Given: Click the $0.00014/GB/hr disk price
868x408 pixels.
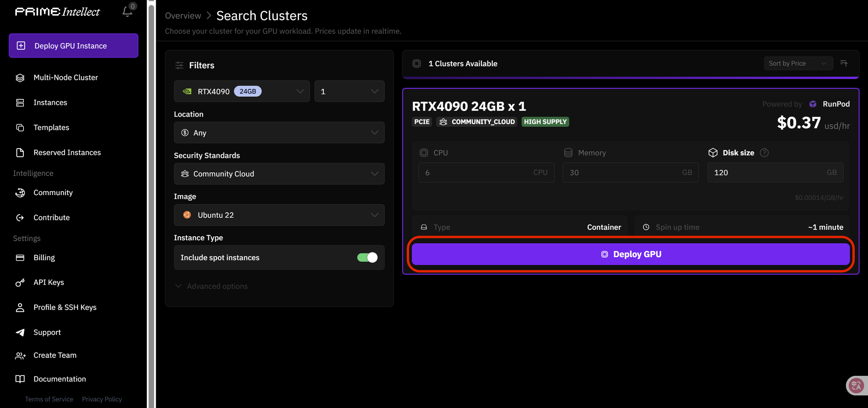Looking at the screenshot, I should tap(819, 198).
